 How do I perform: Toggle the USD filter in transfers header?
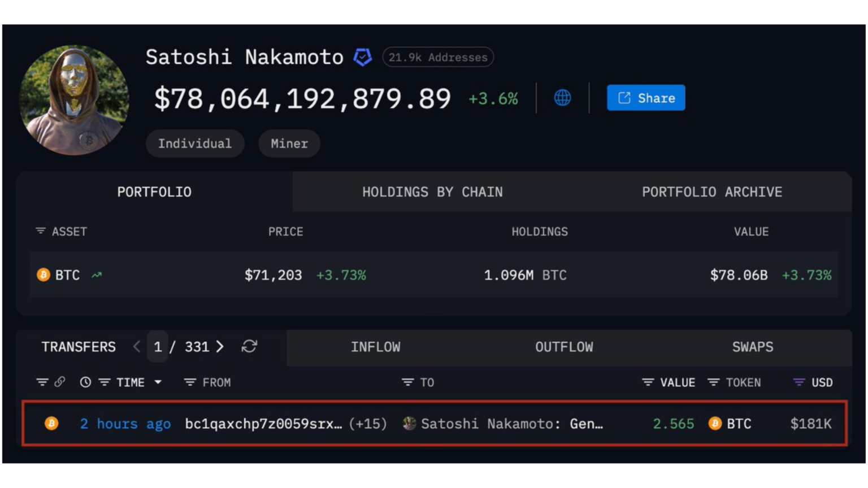[799, 382]
